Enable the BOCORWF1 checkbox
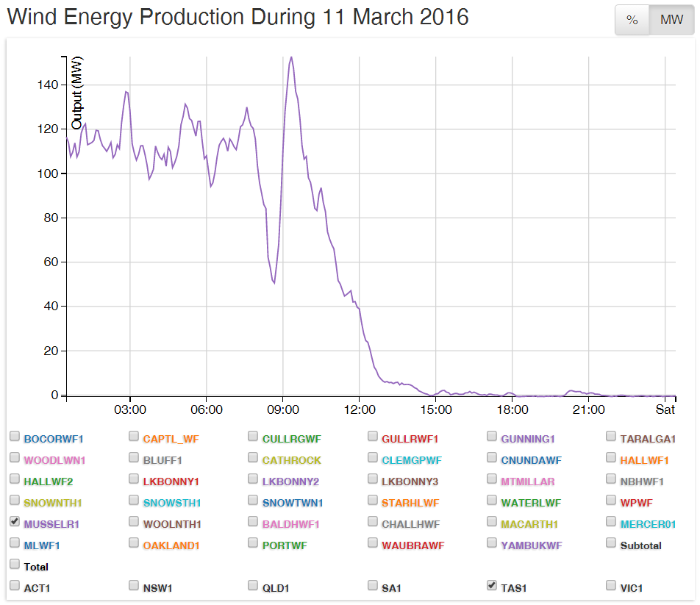Viewport: 700px width, 605px height. pos(15,436)
